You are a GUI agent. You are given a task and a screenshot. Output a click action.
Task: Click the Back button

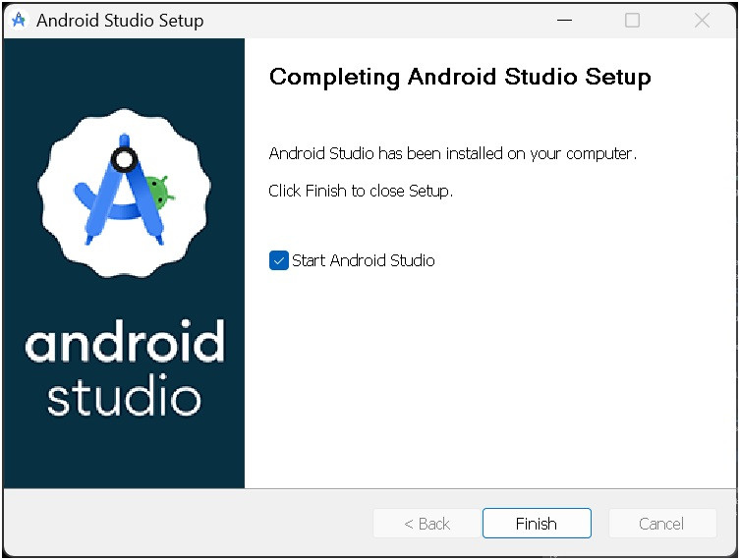(427, 524)
